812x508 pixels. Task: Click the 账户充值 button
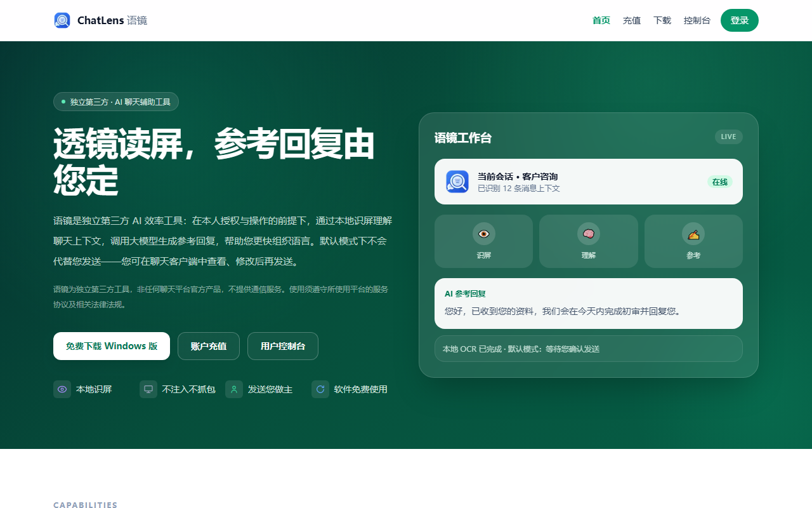tap(209, 346)
